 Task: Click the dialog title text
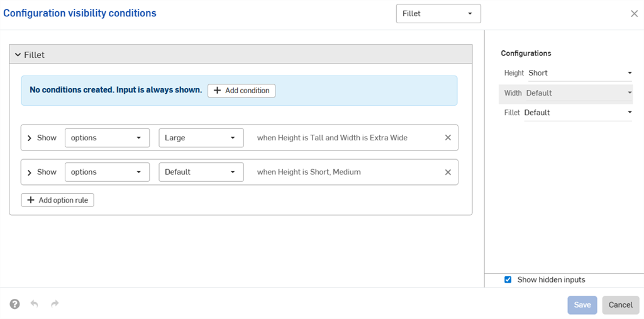(80, 13)
